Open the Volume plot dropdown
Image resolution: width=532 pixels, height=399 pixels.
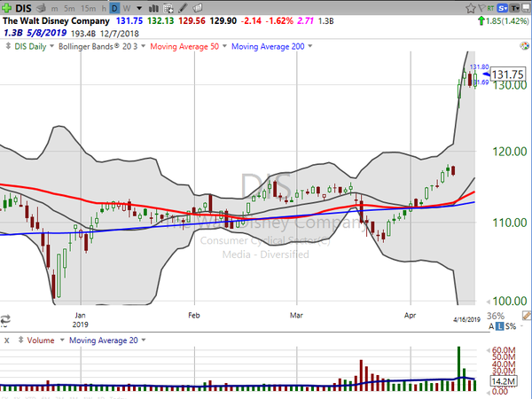(62, 340)
